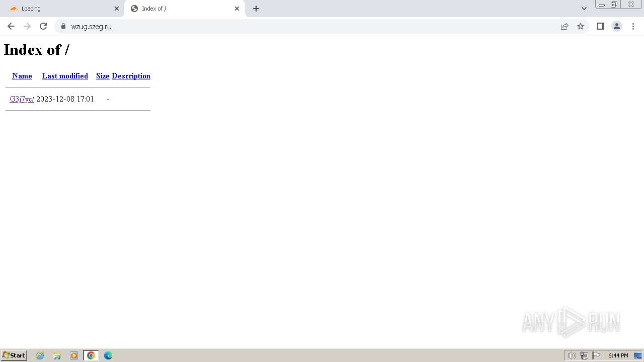Sort listing by Size
Image resolution: width=644 pixels, height=362 pixels.
click(103, 76)
